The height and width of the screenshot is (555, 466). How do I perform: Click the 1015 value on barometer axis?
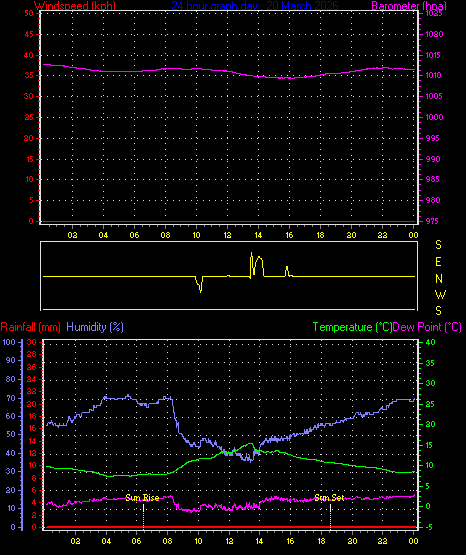[434, 55]
